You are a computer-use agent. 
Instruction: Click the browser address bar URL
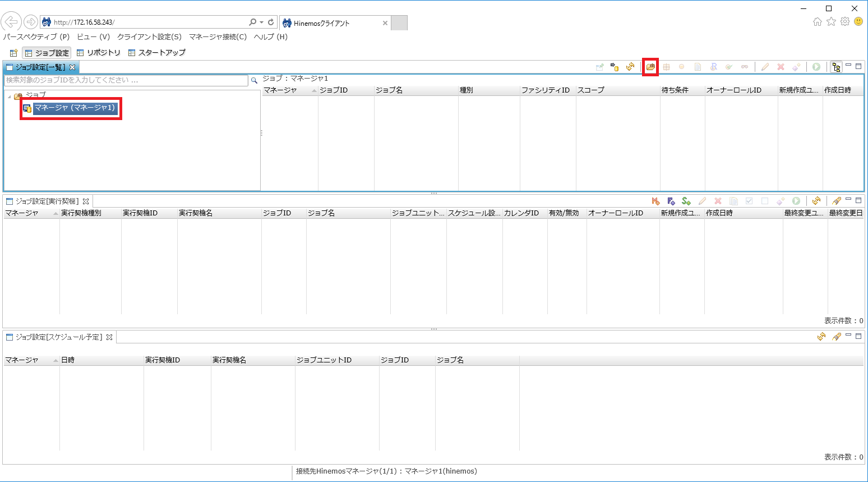tap(84, 22)
